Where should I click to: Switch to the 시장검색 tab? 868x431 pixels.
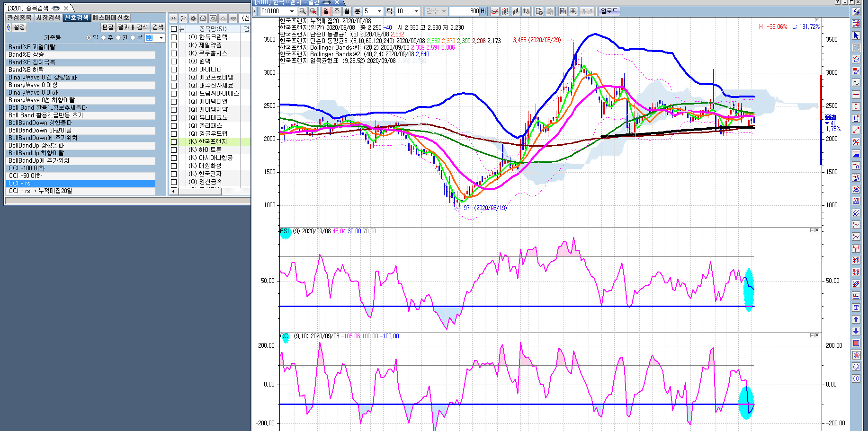[48, 18]
